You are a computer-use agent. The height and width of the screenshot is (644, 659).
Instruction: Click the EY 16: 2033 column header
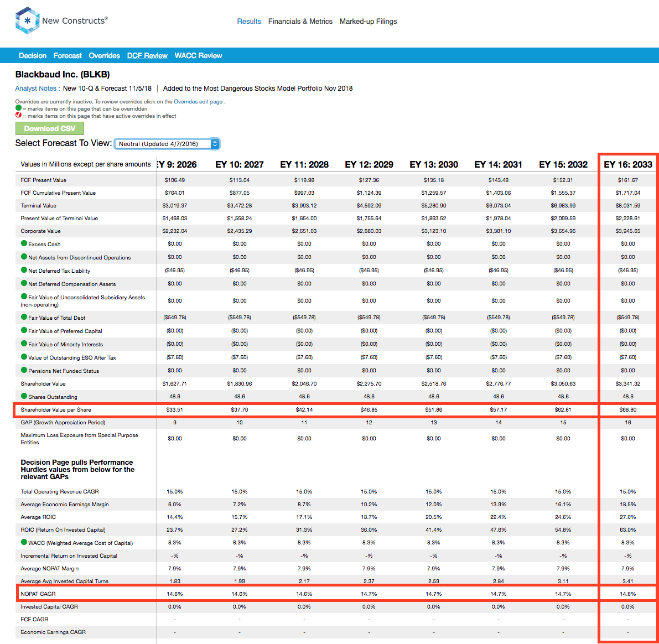point(628,164)
